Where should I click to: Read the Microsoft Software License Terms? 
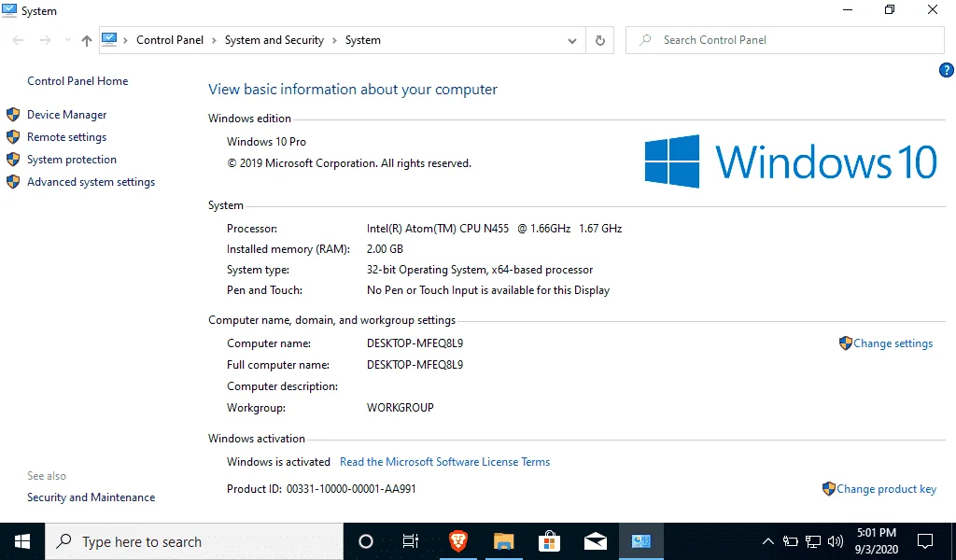[444, 462]
